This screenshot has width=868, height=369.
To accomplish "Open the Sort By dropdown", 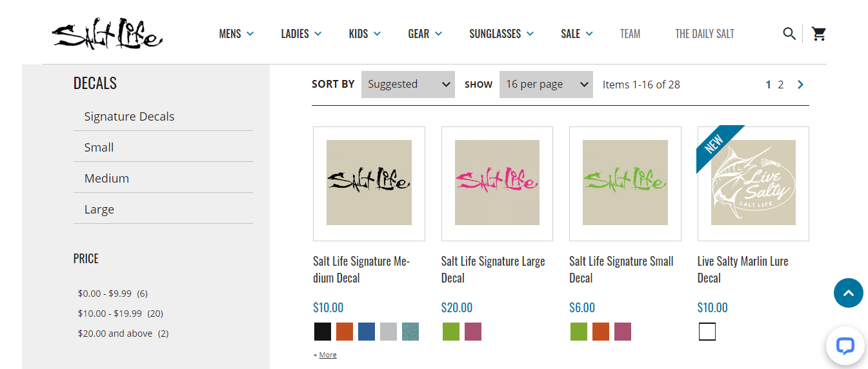I will 408,85.
